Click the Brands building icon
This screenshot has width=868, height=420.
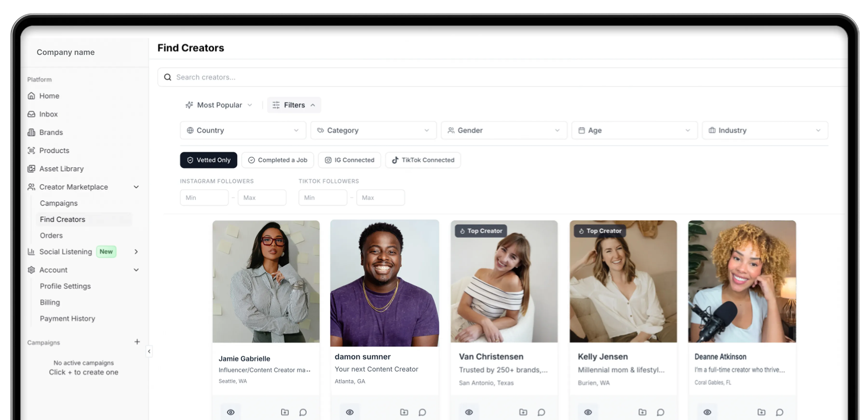tap(31, 132)
